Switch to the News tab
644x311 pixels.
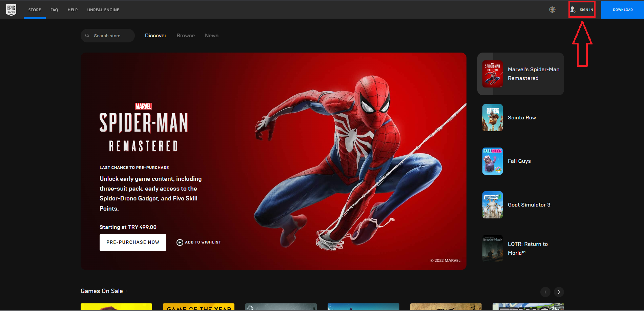[x=212, y=36]
